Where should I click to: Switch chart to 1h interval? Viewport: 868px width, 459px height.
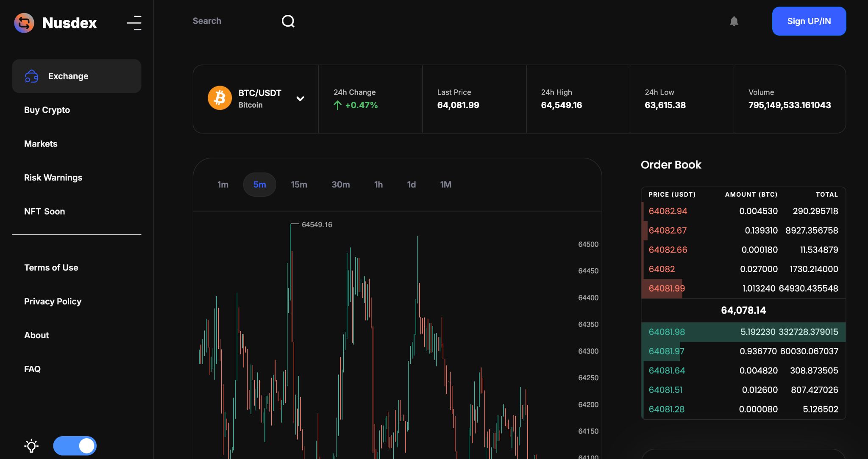coord(378,184)
